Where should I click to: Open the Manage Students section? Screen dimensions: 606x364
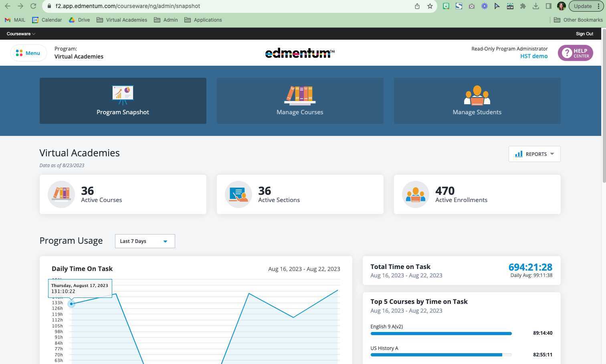pyautogui.click(x=477, y=101)
